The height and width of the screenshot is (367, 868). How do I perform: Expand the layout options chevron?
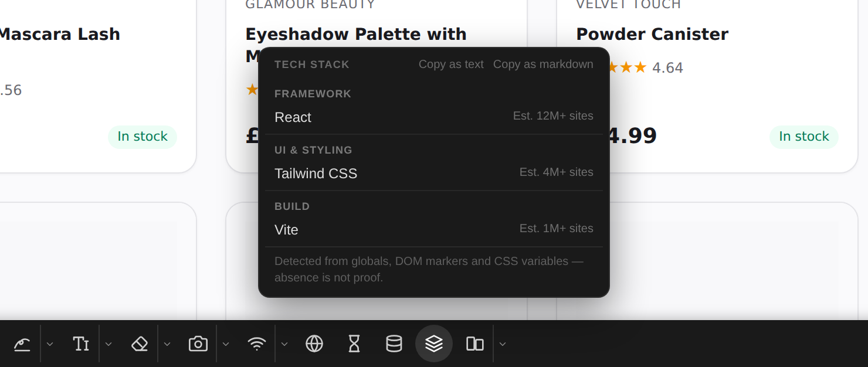(503, 344)
